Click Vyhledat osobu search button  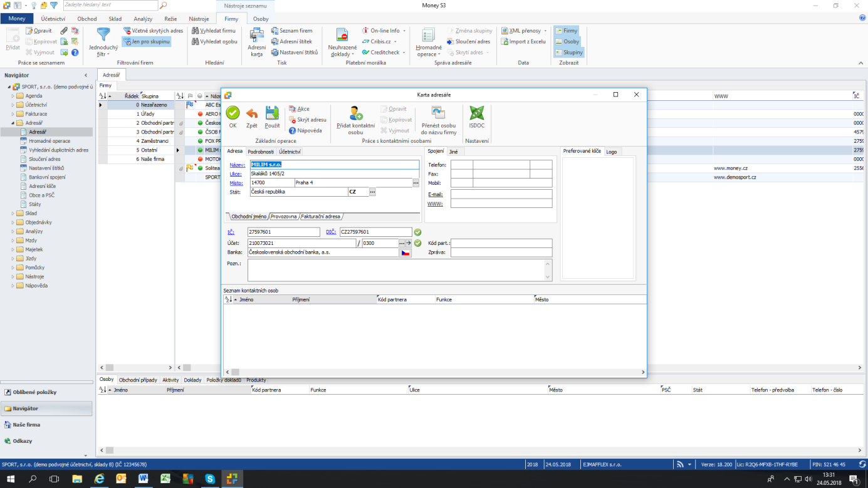(x=214, y=41)
